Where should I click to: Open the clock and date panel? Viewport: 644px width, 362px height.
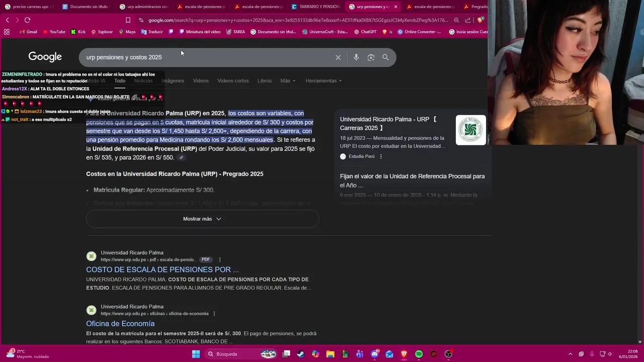628,354
